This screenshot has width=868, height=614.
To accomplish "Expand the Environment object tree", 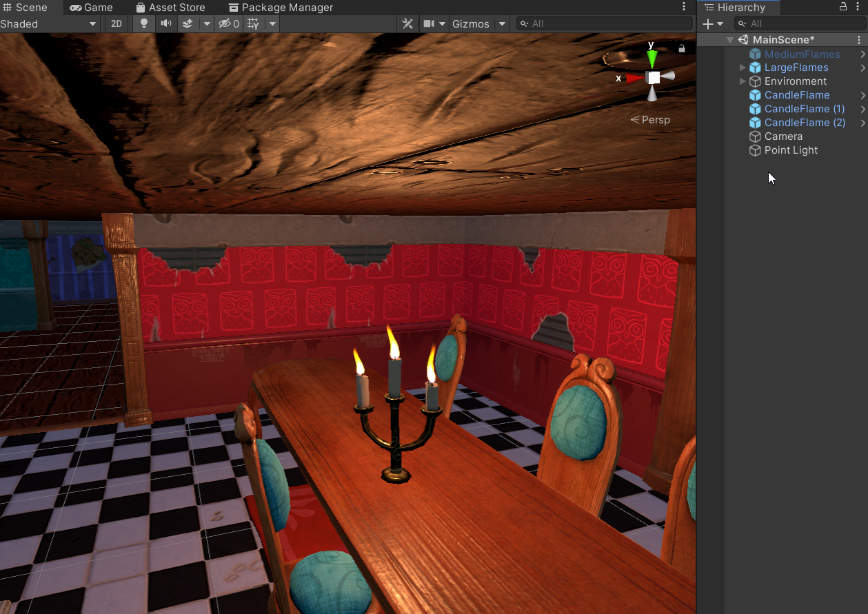I will coord(743,81).
